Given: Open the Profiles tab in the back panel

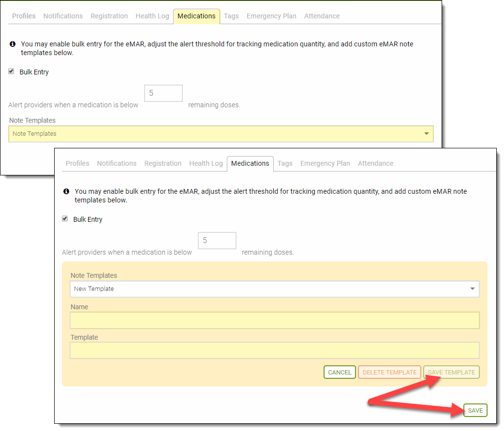Looking at the screenshot, I should click(24, 16).
